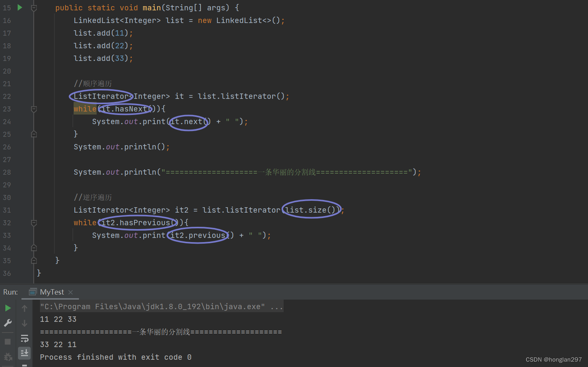Click 'new LinkedList<>()' on line 16
Image resolution: width=588 pixels, height=367 pixels.
coord(239,21)
